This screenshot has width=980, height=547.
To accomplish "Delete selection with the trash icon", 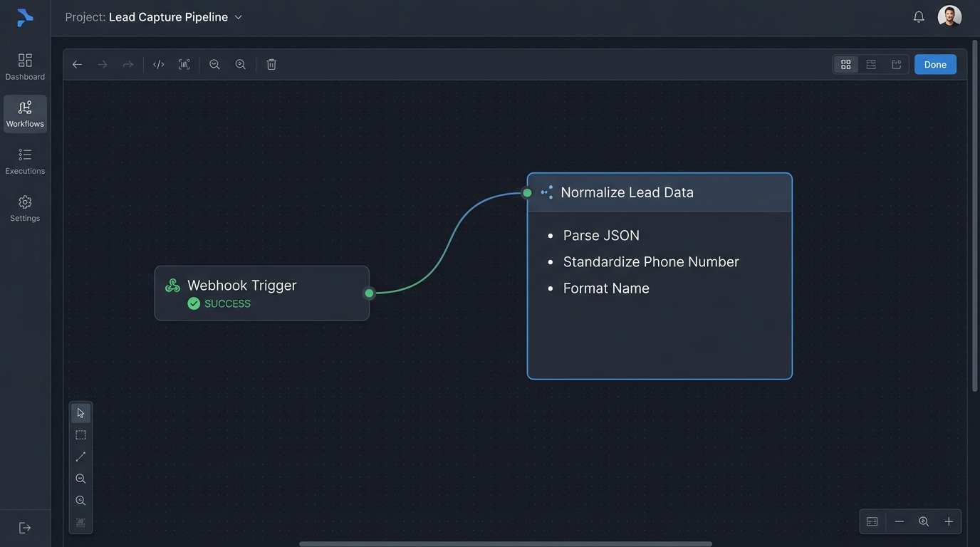I will (271, 64).
